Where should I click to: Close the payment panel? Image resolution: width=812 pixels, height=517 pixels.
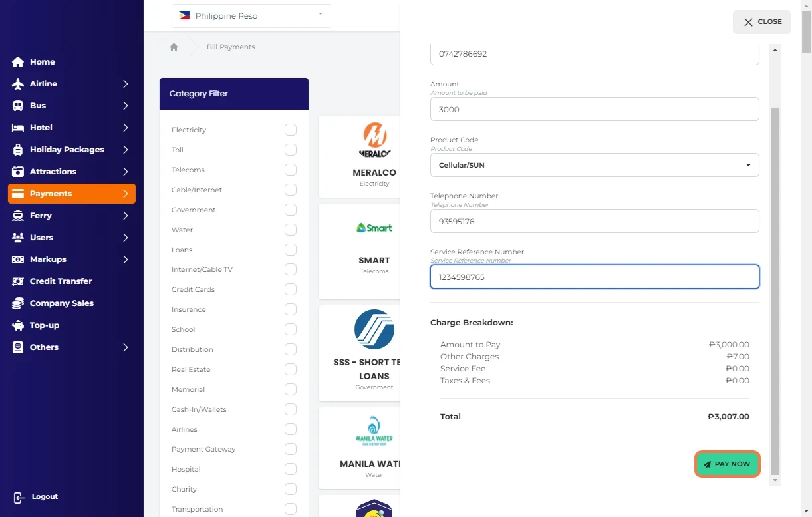(761, 22)
